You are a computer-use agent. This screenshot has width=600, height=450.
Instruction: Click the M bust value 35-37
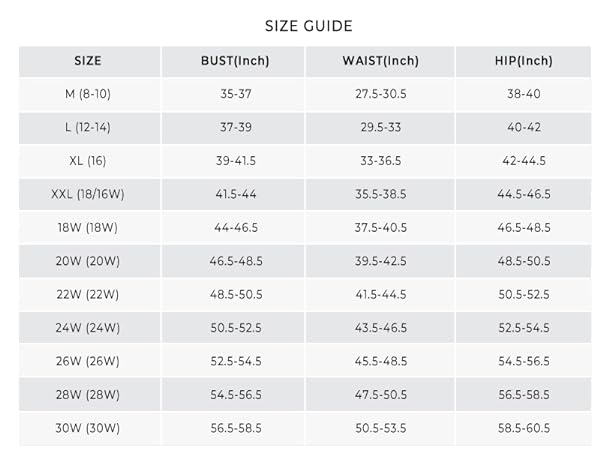coord(236,94)
